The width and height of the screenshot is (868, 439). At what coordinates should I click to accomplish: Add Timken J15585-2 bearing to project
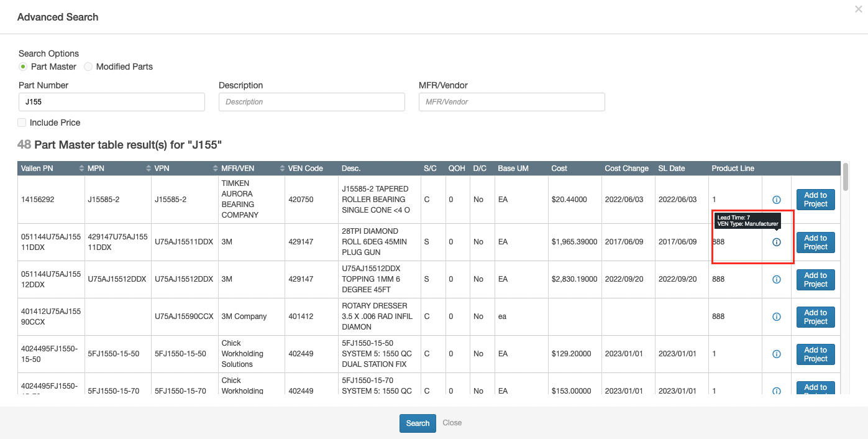click(815, 200)
